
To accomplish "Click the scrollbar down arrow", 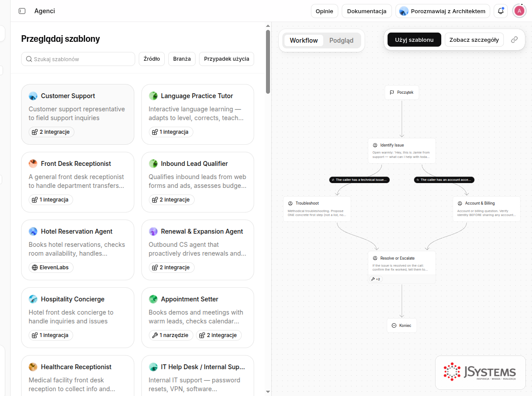I will coord(268,392).
